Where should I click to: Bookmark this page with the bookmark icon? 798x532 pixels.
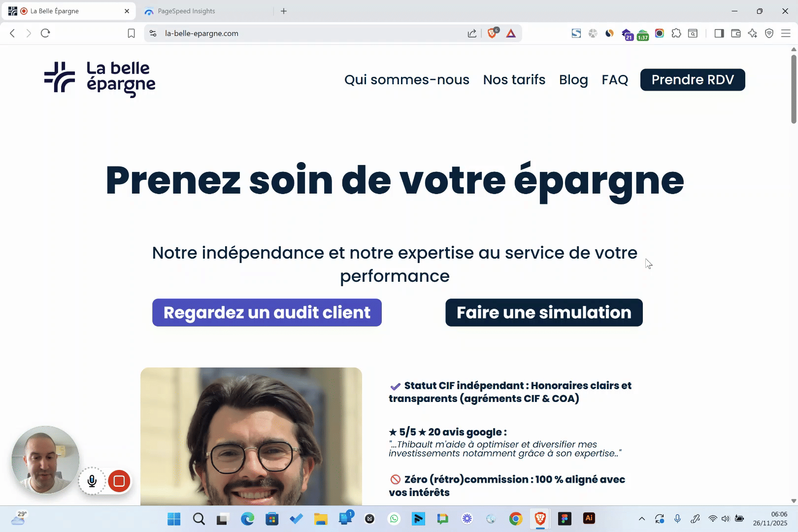tap(131, 33)
